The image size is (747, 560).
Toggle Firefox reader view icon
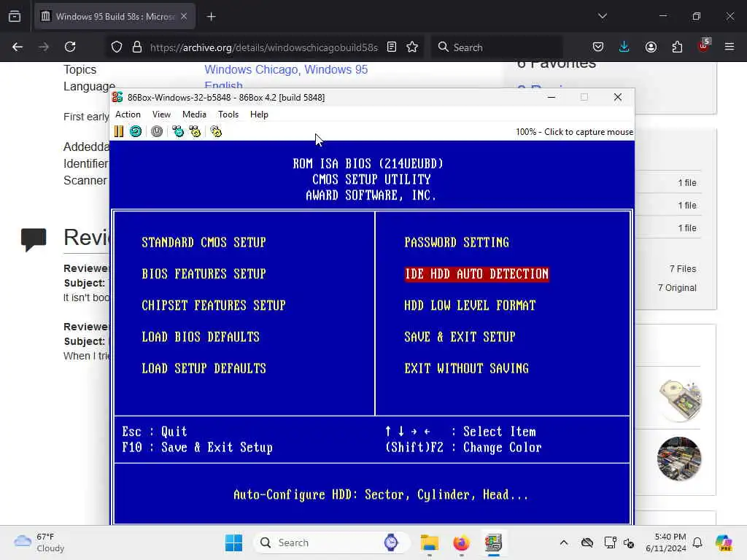coord(392,47)
